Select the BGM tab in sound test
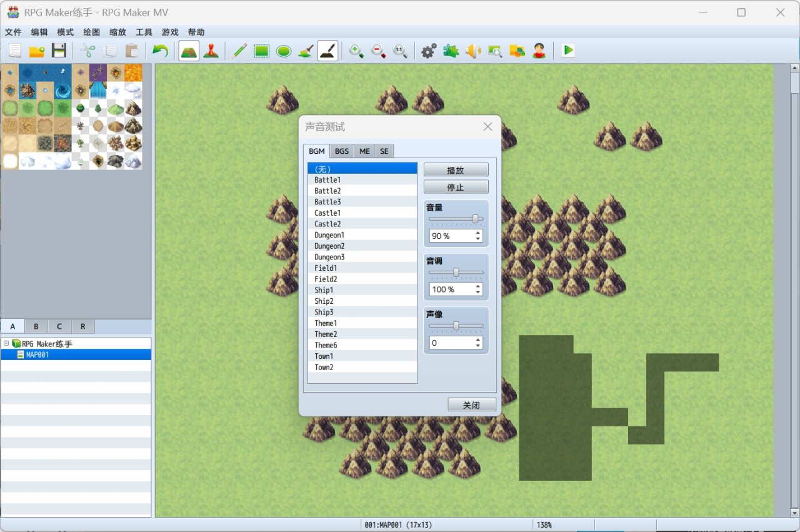This screenshot has width=800, height=532. click(x=317, y=151)
